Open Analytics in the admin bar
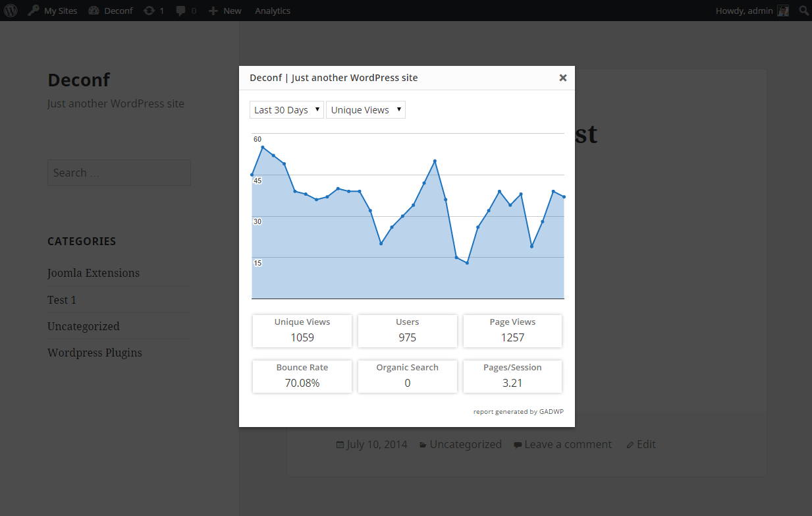The width and height of the screenshot is (812, 516). coord(273,11)
